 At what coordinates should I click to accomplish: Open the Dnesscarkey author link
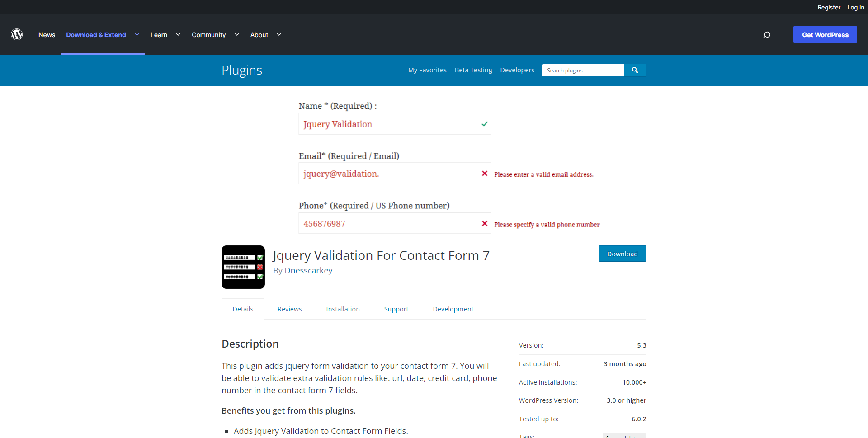click(308, 271)
